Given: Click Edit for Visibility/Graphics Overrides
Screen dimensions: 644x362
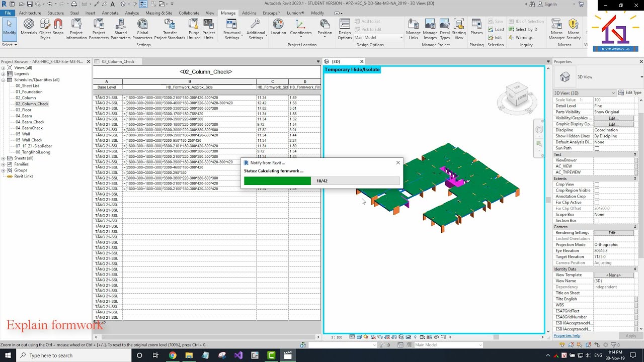Looking at the screenshot, I should point(613,118).
